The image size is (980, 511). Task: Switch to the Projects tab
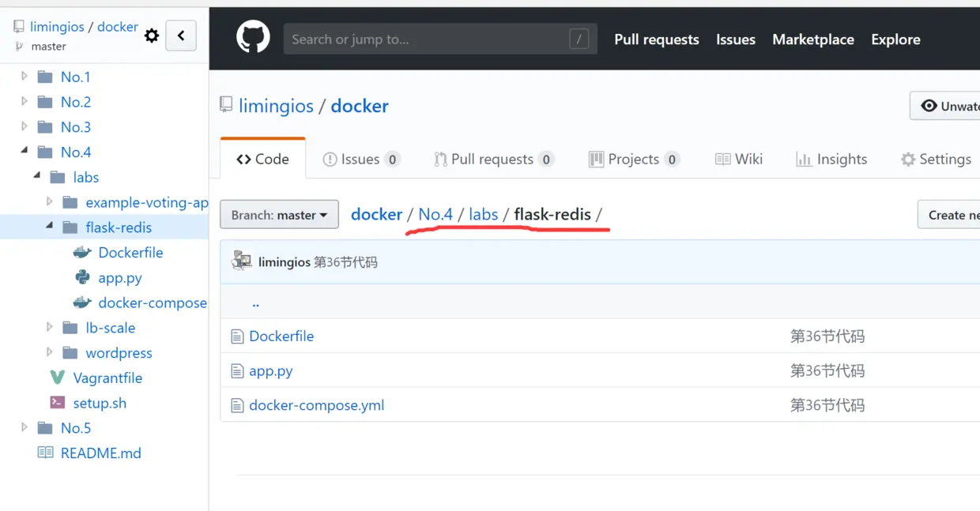click(x=634, y=159)
